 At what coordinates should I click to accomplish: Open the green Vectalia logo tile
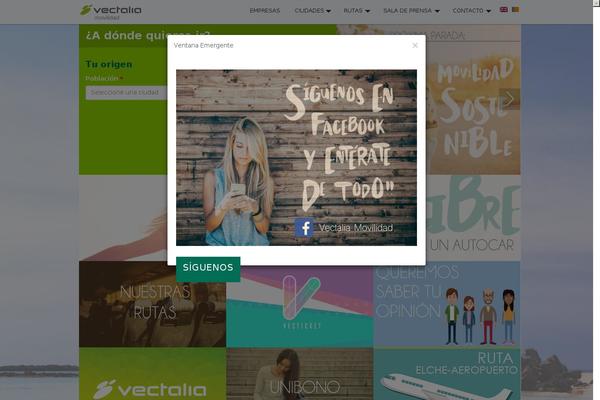(152, 374)
